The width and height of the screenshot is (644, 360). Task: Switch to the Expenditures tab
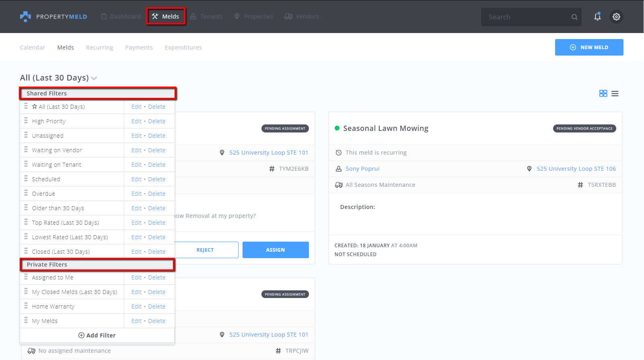tap(183, 48)
